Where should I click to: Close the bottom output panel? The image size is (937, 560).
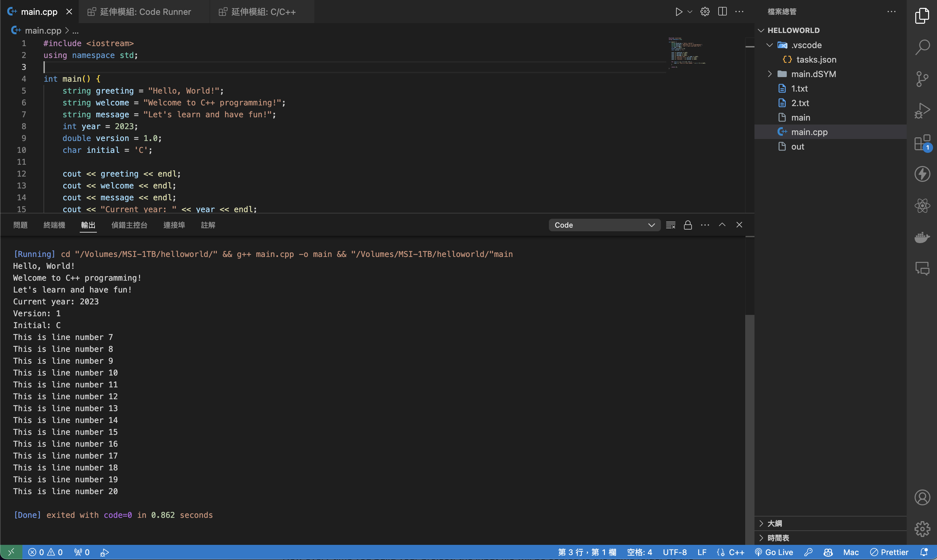coord(739,225)
